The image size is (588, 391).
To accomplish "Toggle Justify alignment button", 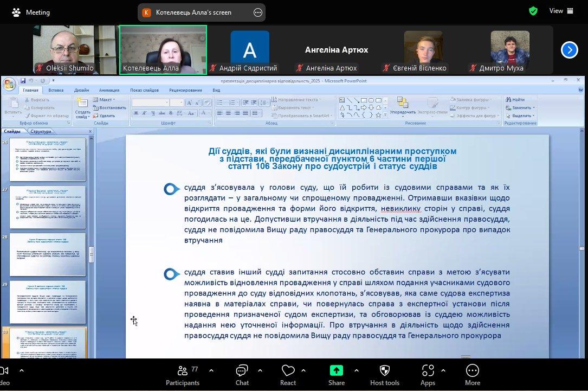I will click(x=245, y=113).
